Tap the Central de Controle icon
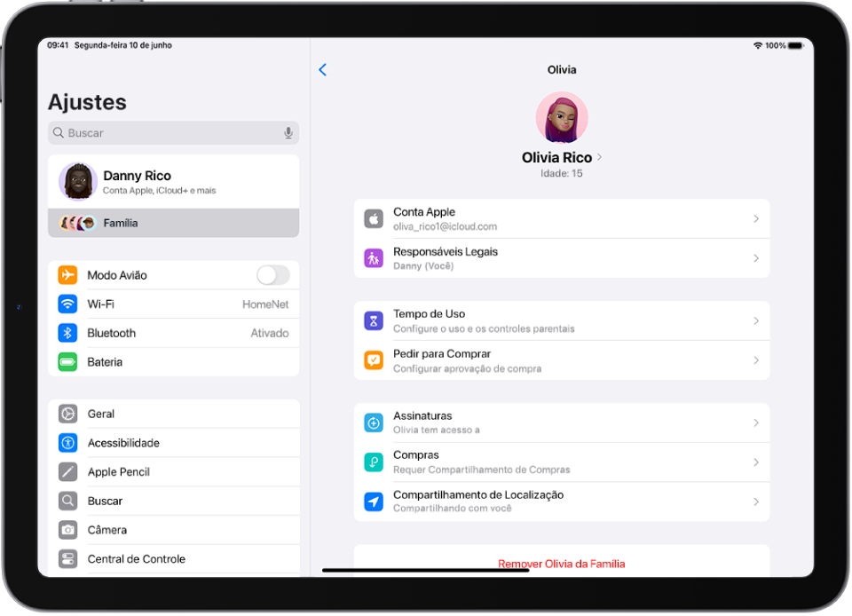Viewport: 852px width, 616px height. (68, 559)
